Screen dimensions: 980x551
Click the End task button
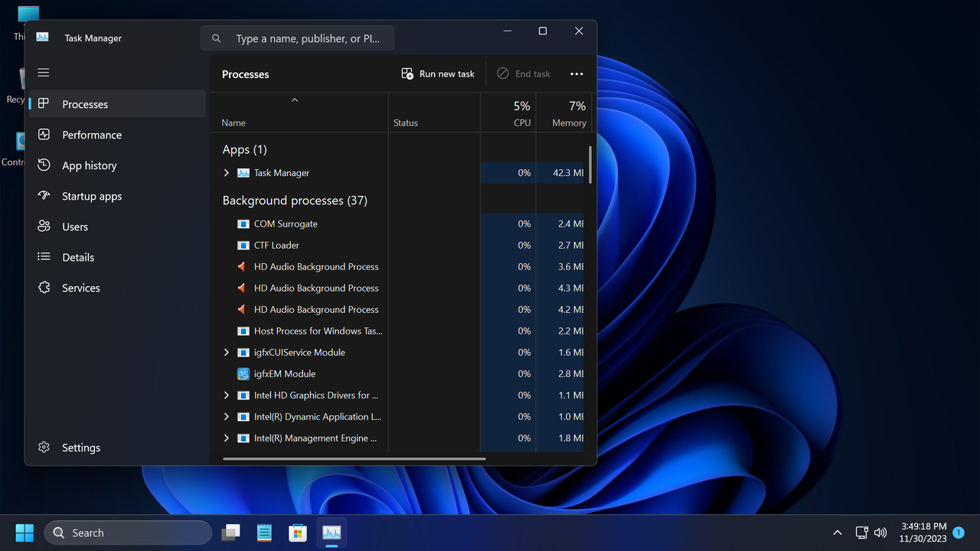(524, 74)
